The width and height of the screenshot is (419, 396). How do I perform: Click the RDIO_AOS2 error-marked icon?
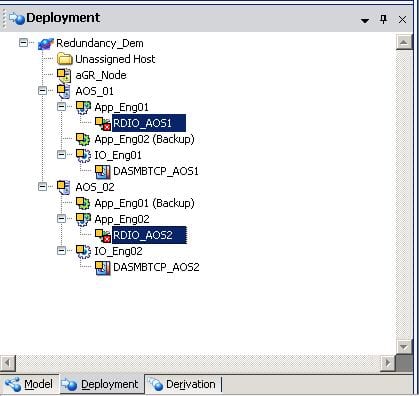coord(103,235)
